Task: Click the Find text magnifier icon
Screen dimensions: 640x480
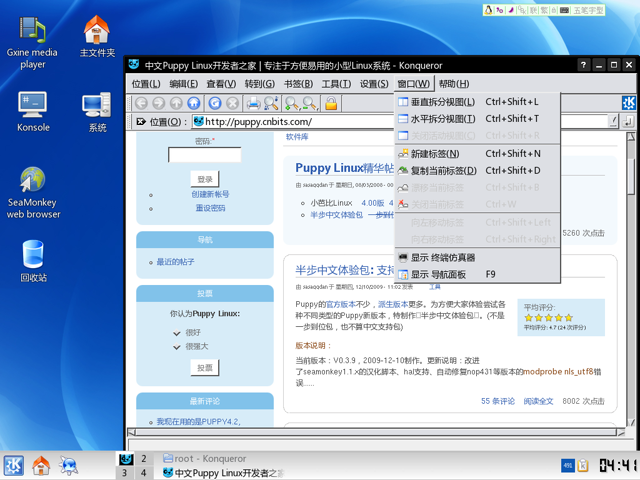Action: (x=271, y=103)
